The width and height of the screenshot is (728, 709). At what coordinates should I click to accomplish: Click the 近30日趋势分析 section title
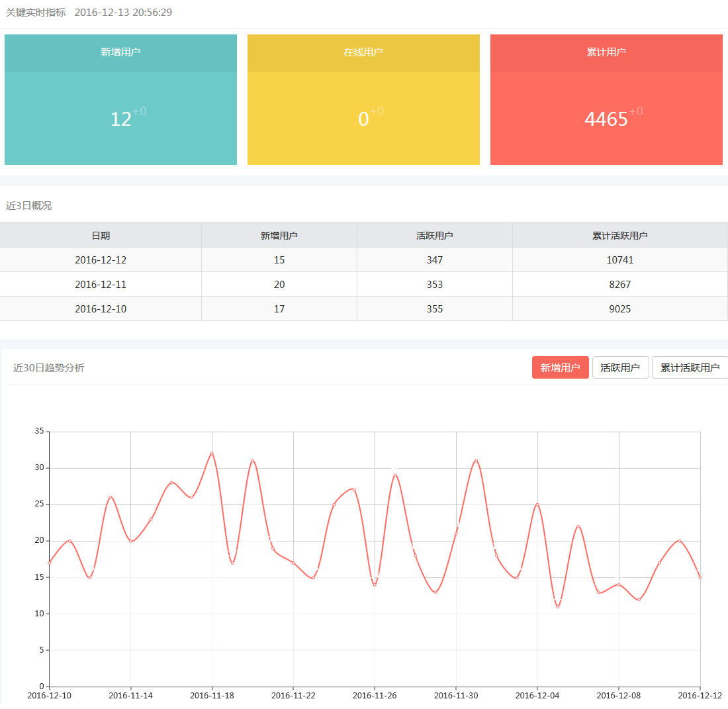[x=49, y=368]
